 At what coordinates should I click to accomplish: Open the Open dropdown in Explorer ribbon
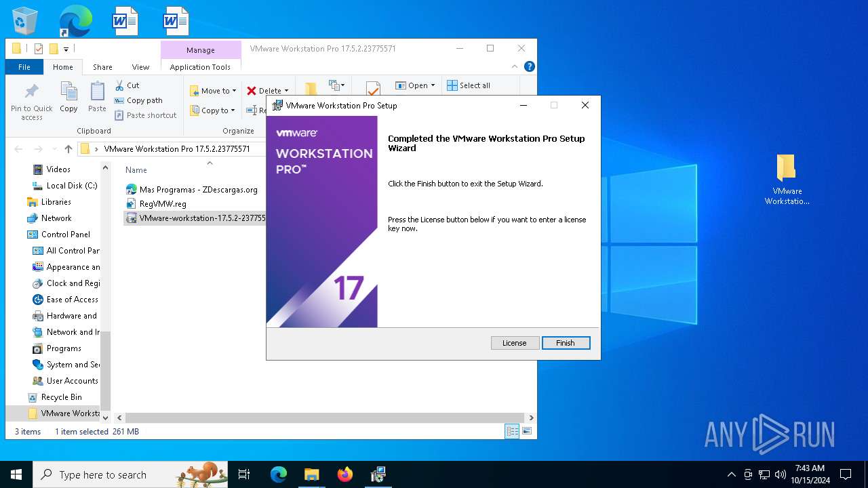pyautogui.click(x=415, y=85)
